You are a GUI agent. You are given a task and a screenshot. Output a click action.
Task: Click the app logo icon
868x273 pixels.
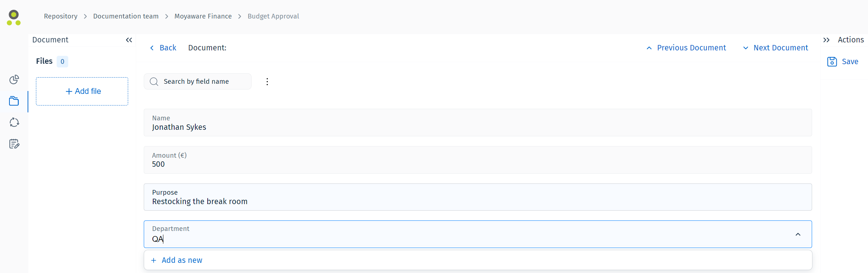(14, 18)
